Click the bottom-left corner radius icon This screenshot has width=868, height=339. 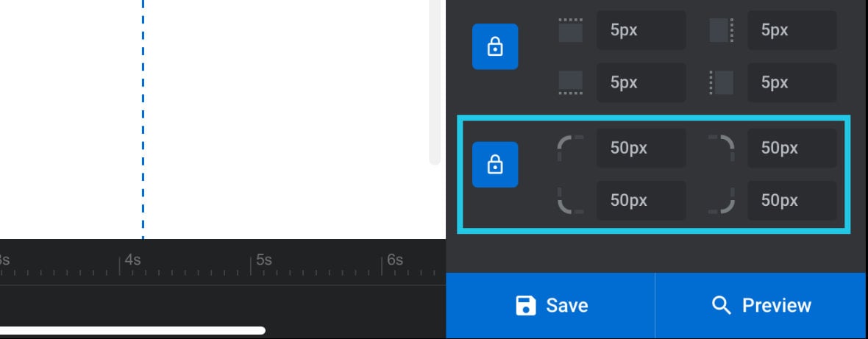[570, 200]
